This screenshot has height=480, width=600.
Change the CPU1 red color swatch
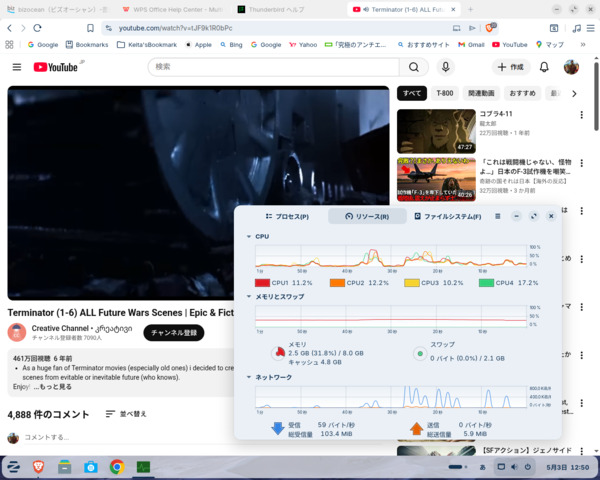point(262,283)
